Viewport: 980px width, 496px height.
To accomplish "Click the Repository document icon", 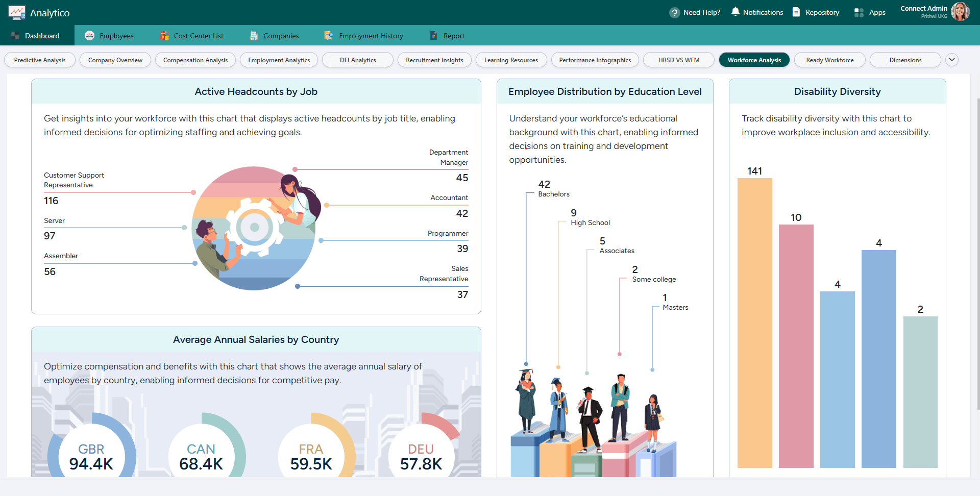I will 796,12.
